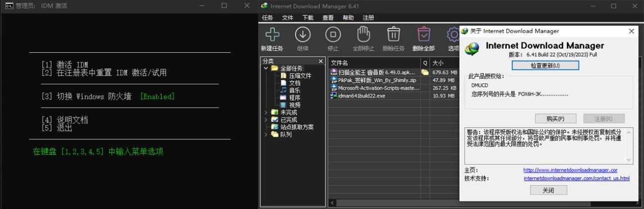The image size is (644, 209).
Task: Click the 新建任务 plus icon
Action: click(272, 35)
